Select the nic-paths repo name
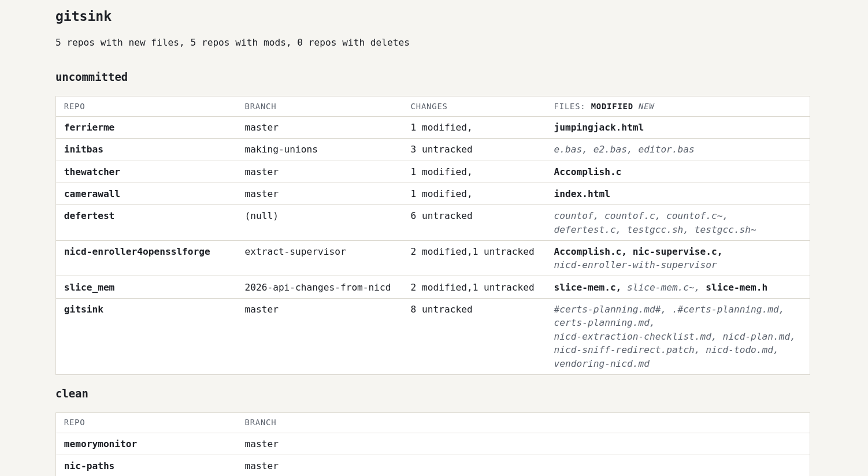 [89, 466]
